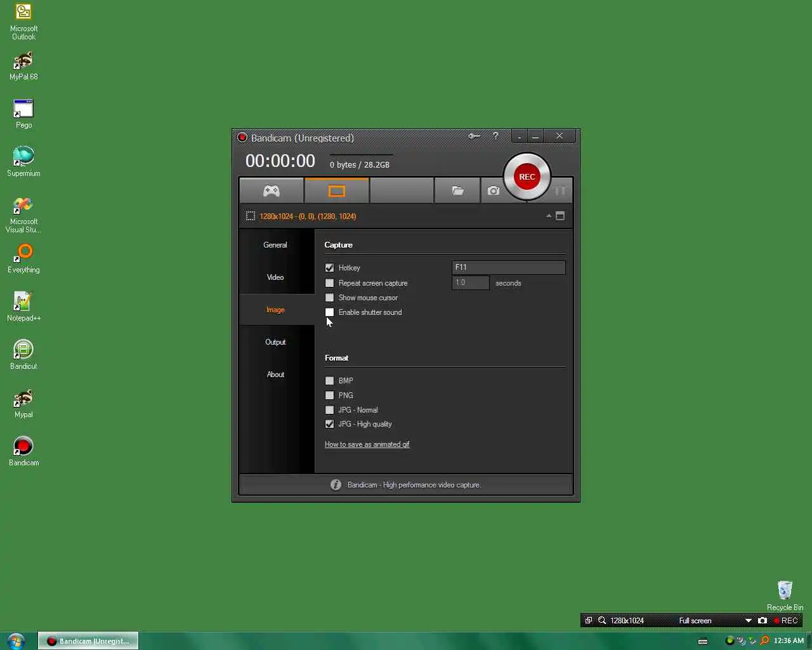Click Bandicam taskbar button

(x=88, y=641)
